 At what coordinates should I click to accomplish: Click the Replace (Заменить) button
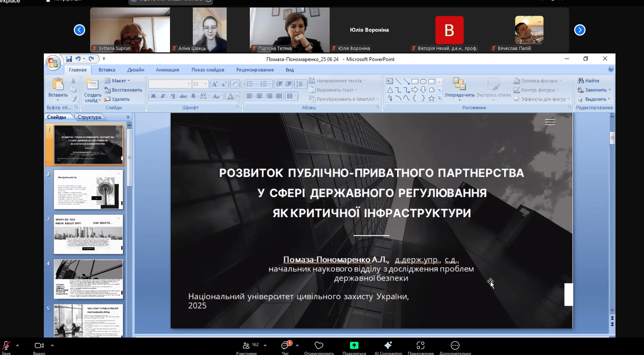pos(595,90)
